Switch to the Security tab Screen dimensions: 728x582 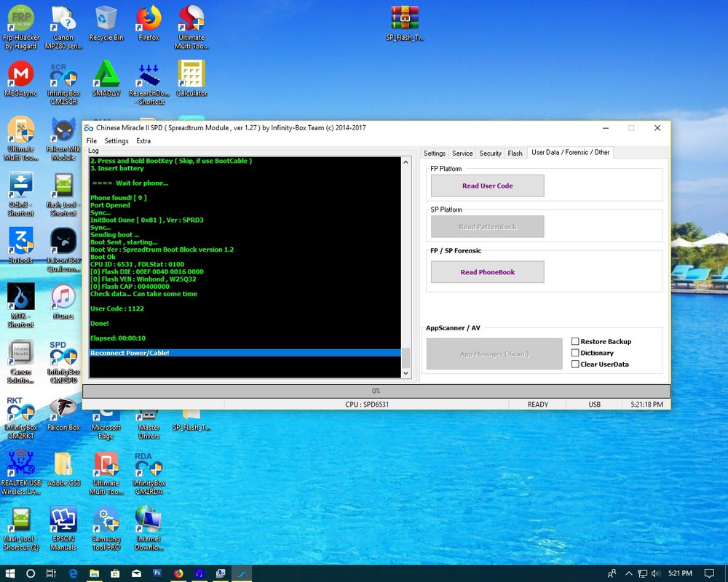[490, 154]
